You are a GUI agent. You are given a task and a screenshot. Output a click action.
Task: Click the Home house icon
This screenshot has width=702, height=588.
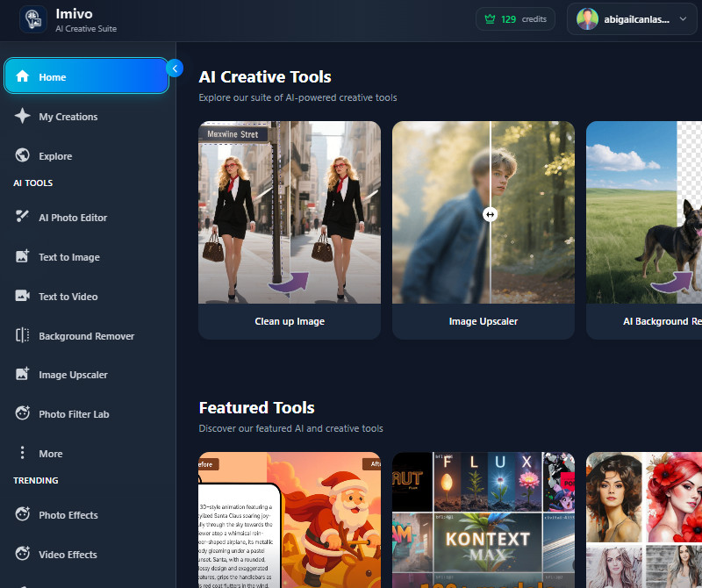[x=23, y=76]
